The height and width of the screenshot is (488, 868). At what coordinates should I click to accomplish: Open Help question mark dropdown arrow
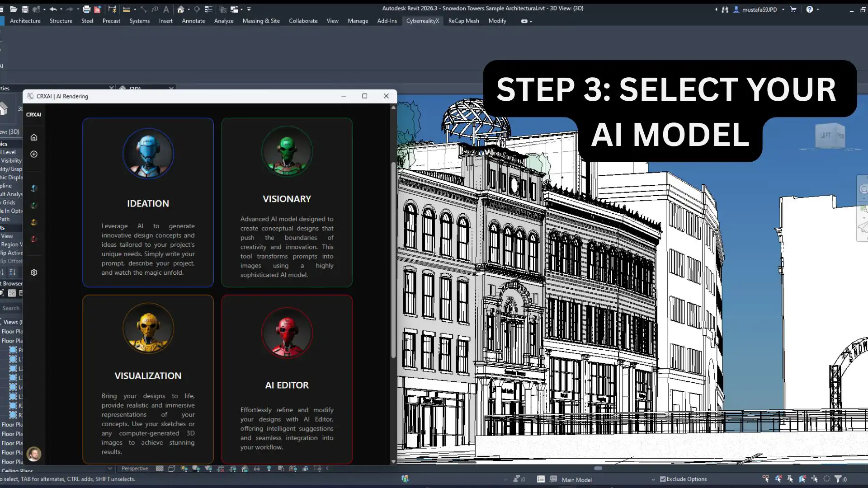817,9
